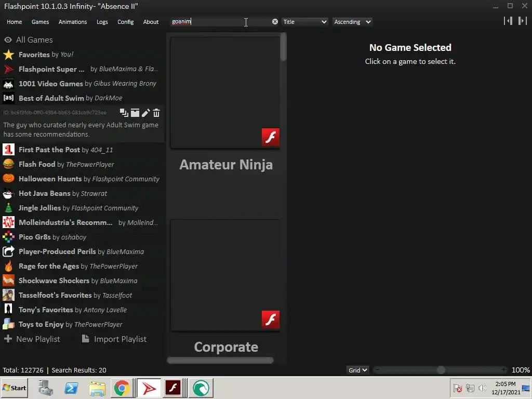The image size is (532, 399).
Task: Click the Shockwave Shockers icon
Action: point(8,281)
